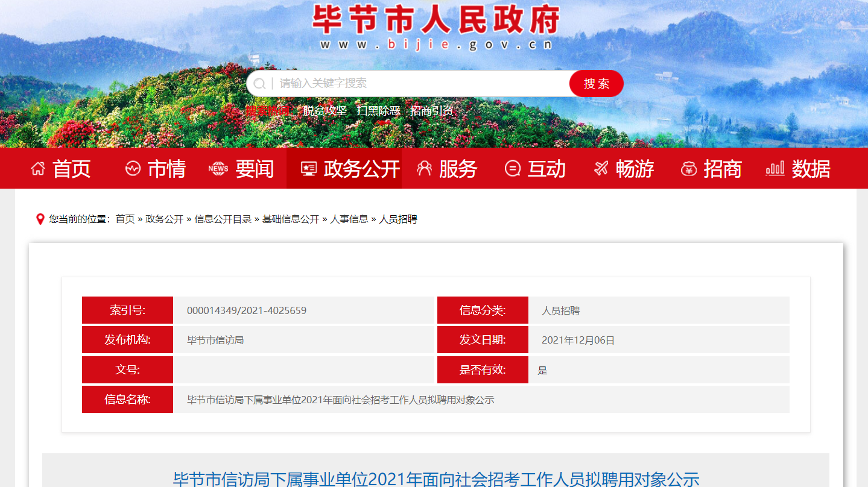Click the 是否有效 label cell

[483, 369]
